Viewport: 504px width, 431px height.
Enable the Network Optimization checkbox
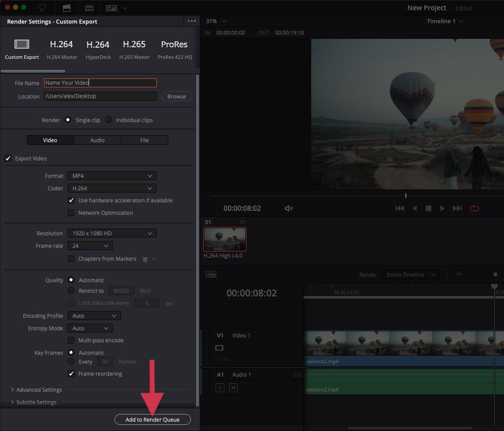71,213
